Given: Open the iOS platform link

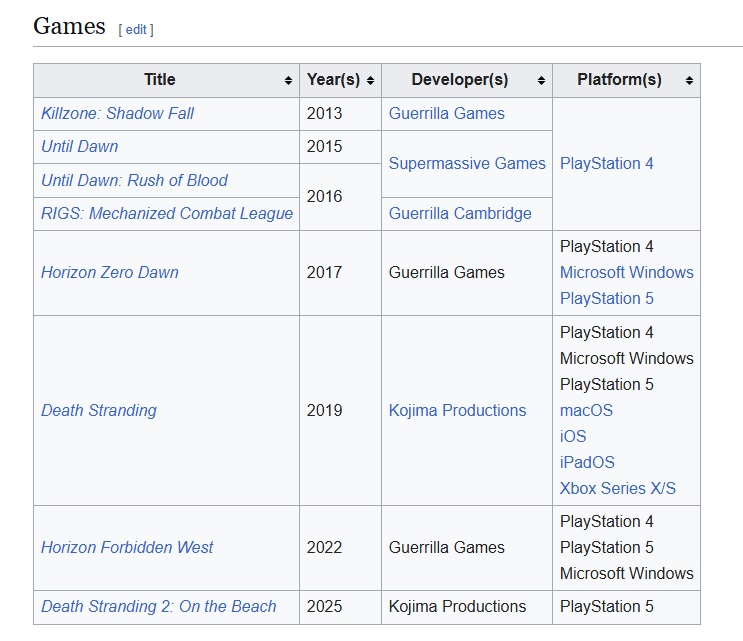Looking at the screenshot, I should [573, 436].
